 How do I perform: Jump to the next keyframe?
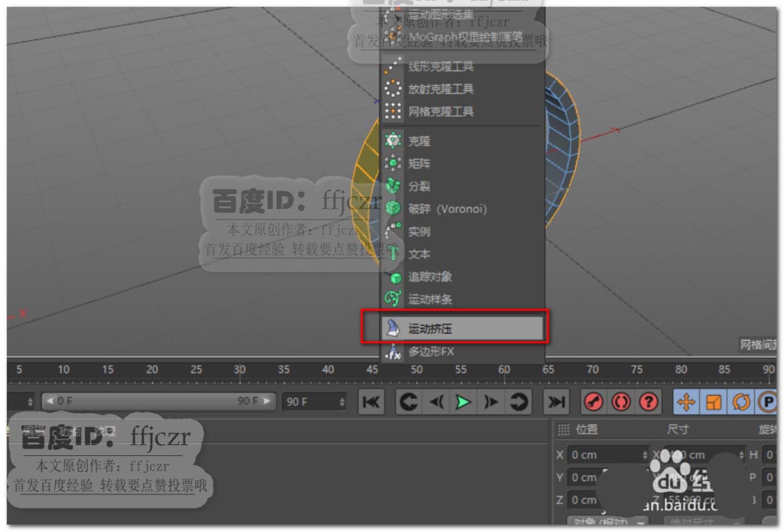(518, 402)
